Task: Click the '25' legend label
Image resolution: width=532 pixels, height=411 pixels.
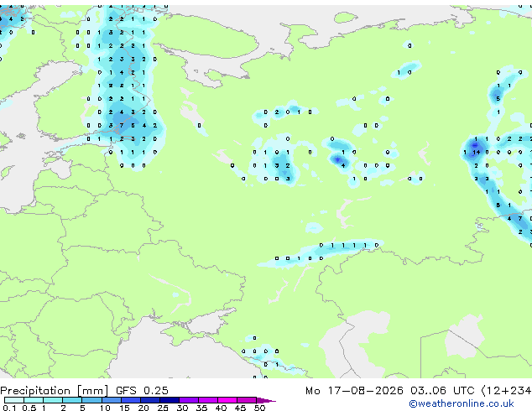Action: (x=163, y=408)
